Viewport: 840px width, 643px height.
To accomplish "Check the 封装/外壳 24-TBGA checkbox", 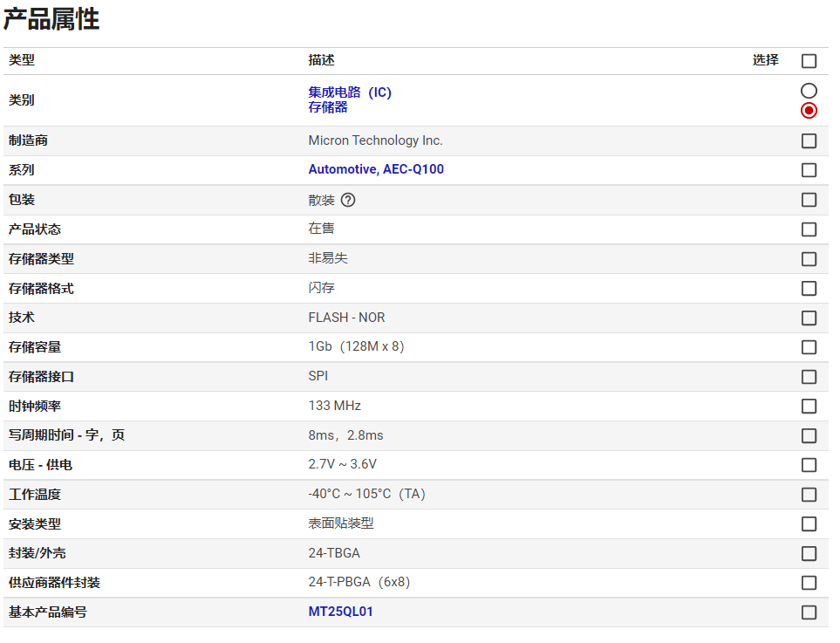I will [x=809, y=554].
